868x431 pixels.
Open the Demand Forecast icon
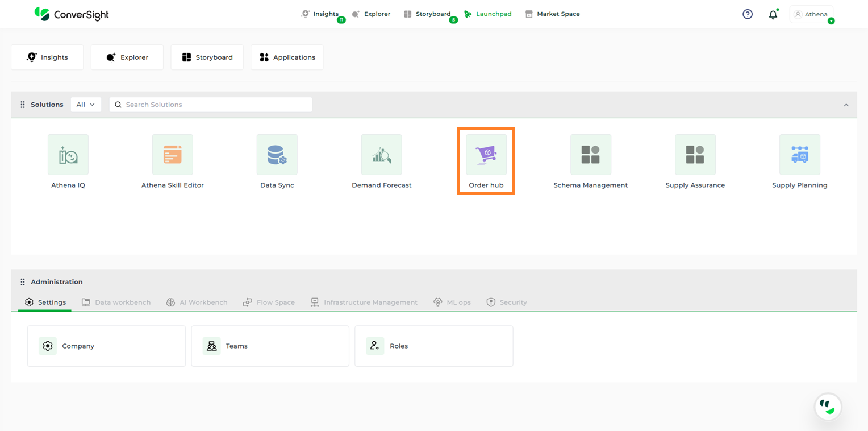tap(381, 155)
